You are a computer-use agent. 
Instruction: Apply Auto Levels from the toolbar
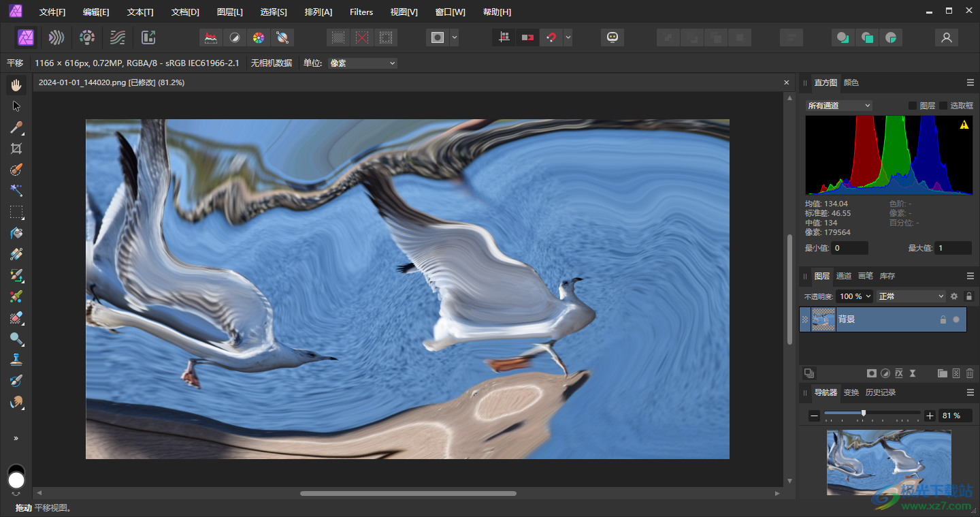click(x=211, y=37)
